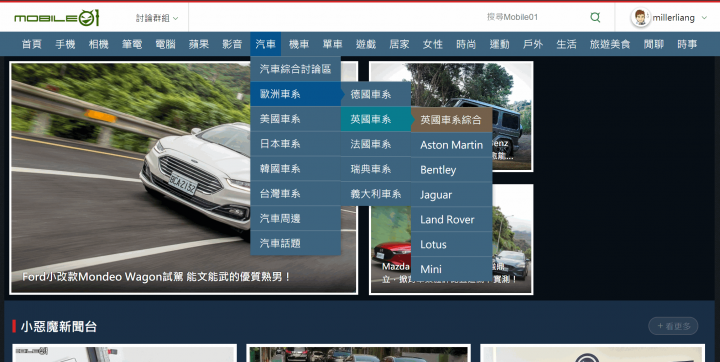Select the 韓國車系 menu entry
The image size is (720, 362).
(x=295, y=169)
